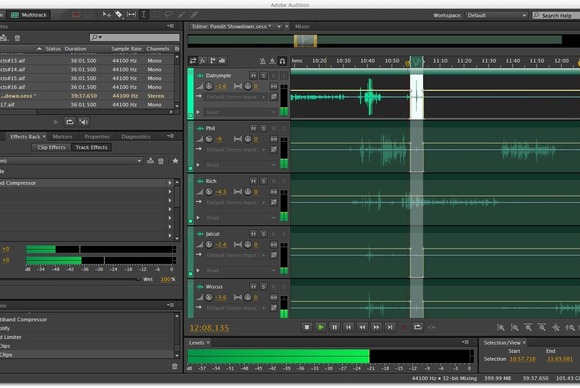Mute the Phil track
Viewport: 580px width, 388px height.
253,128
